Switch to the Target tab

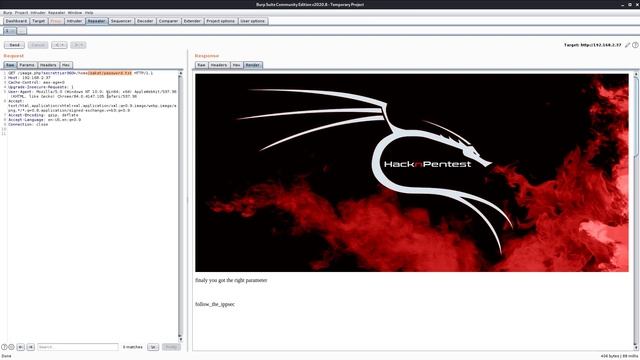[x=39, y=21]
